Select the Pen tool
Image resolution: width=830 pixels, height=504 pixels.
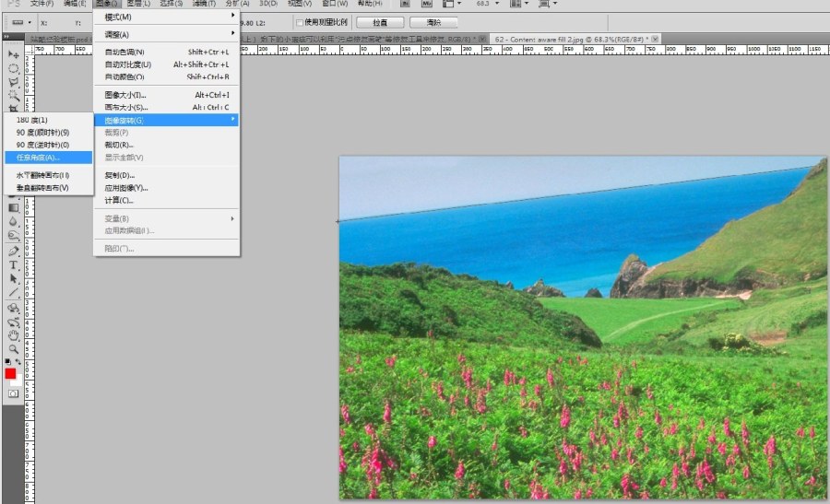(14, 251)
